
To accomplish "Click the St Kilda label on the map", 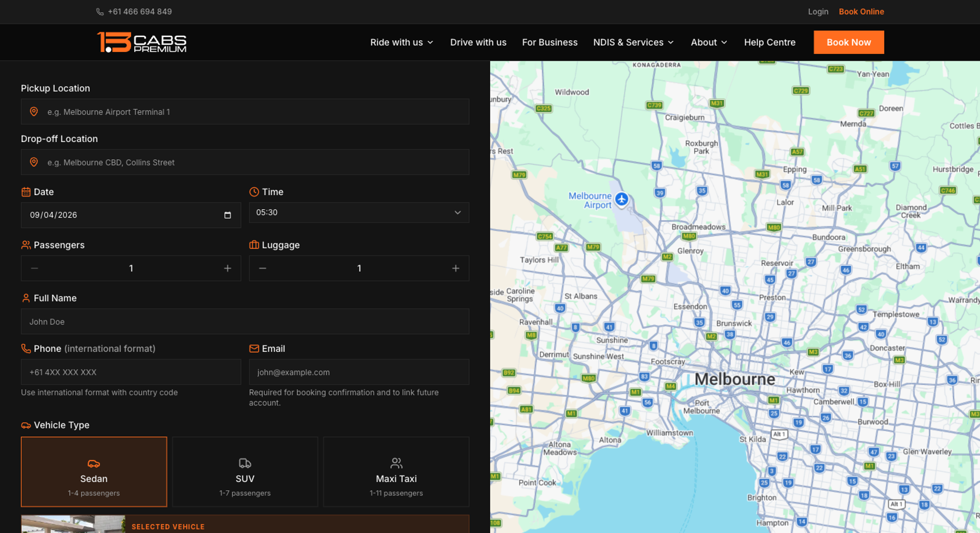I will (752, 439).
